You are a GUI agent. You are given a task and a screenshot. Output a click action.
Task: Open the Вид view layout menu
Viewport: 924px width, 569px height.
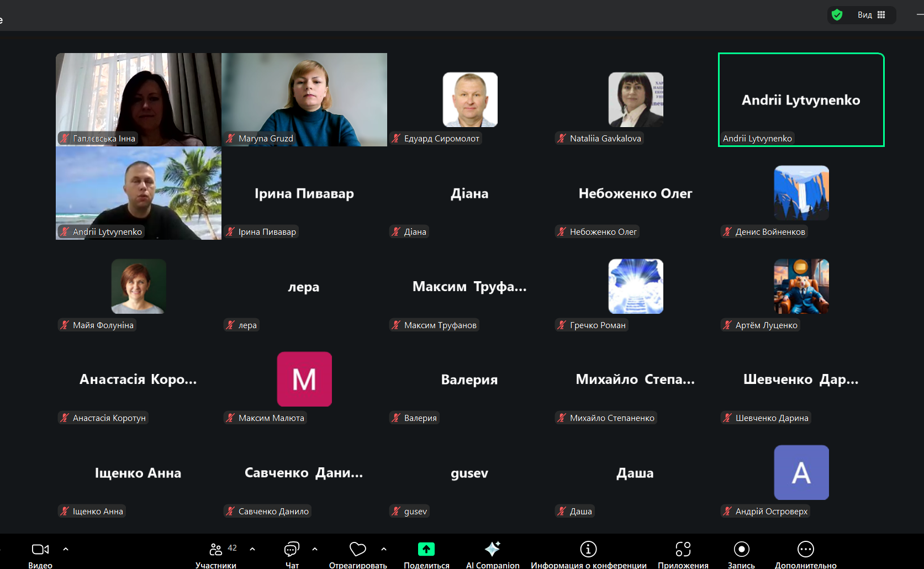872,15
